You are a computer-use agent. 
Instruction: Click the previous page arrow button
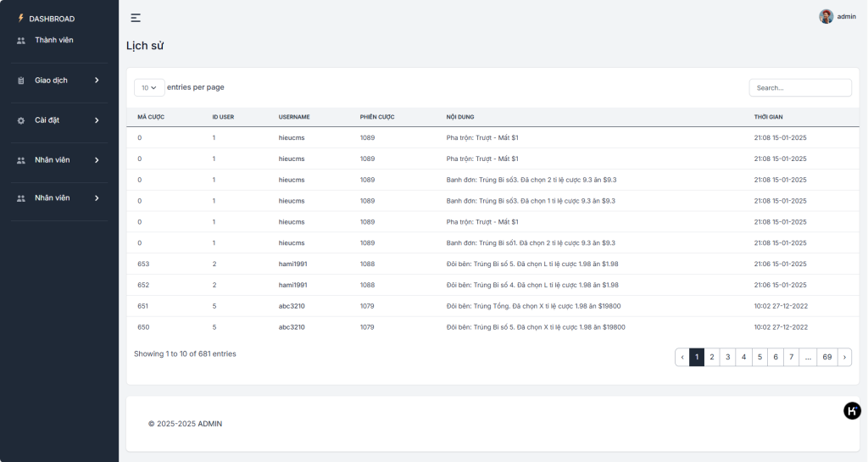click(682, 358)
